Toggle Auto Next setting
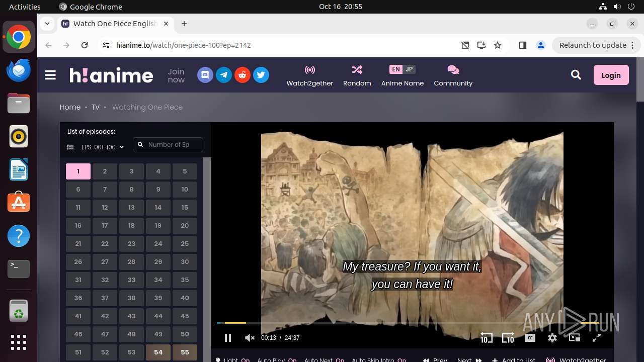 (x=324, y=359)
